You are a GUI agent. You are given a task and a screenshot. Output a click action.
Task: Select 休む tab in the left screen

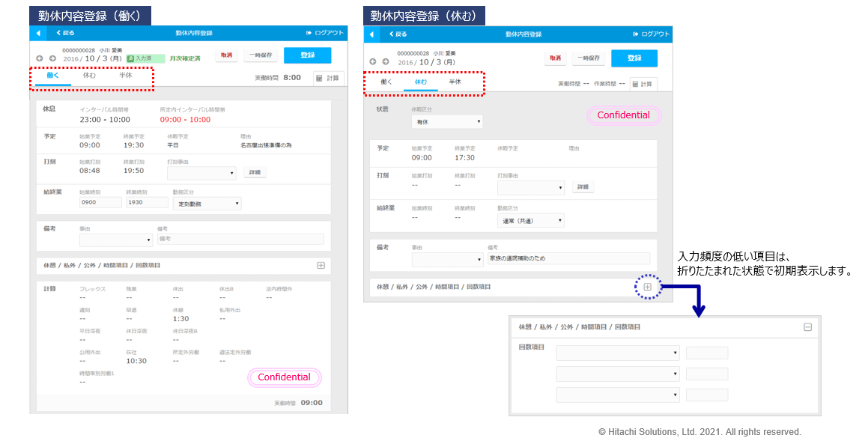click(x=89, y=76)
